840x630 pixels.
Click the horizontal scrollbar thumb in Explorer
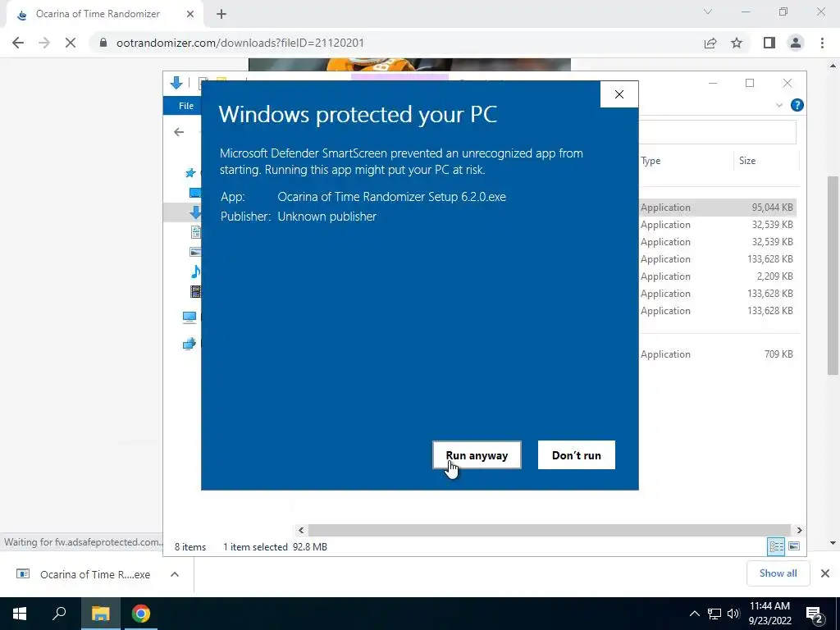(549, 531)
